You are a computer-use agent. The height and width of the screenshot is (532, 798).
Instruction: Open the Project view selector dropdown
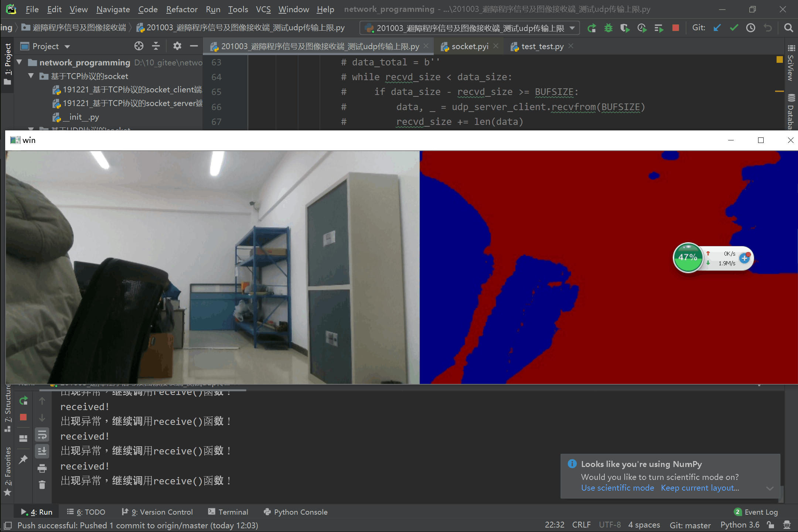coord(67,46)
